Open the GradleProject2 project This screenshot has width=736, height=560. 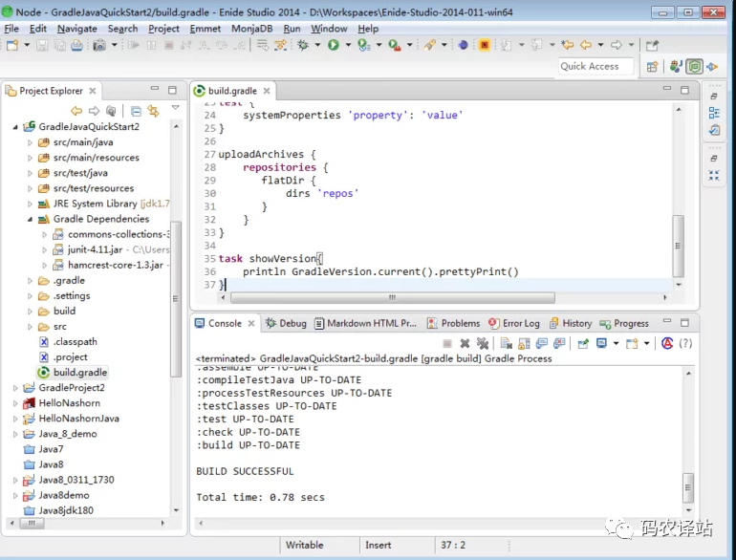tap(71, 388)
